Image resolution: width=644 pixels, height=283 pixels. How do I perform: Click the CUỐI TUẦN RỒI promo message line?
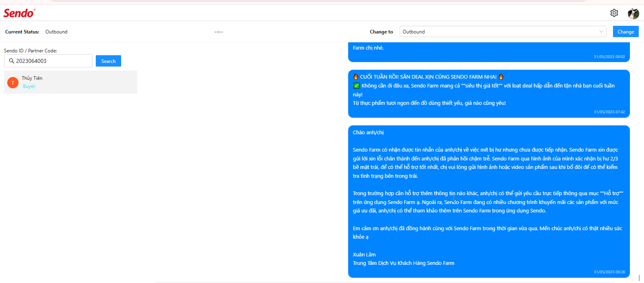[x=428, y=77]
